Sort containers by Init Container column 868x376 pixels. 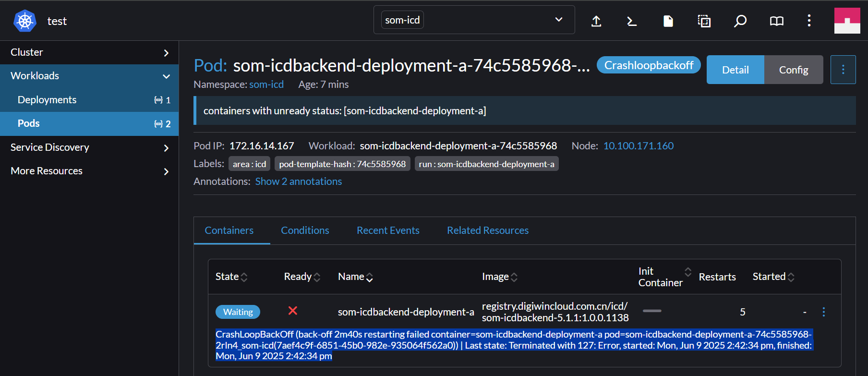665,277
